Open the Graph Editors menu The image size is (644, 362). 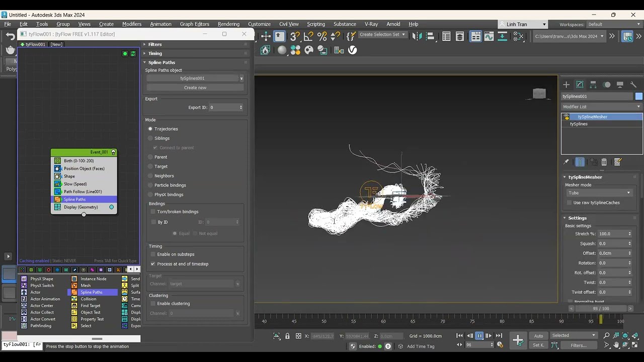[x=194, y=24]
